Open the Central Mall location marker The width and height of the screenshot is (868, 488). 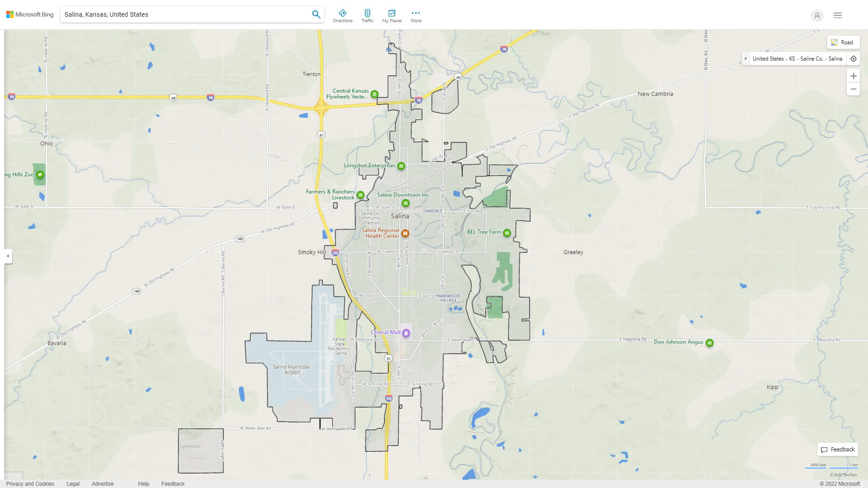pyautogui.click(x=406, y=333)
